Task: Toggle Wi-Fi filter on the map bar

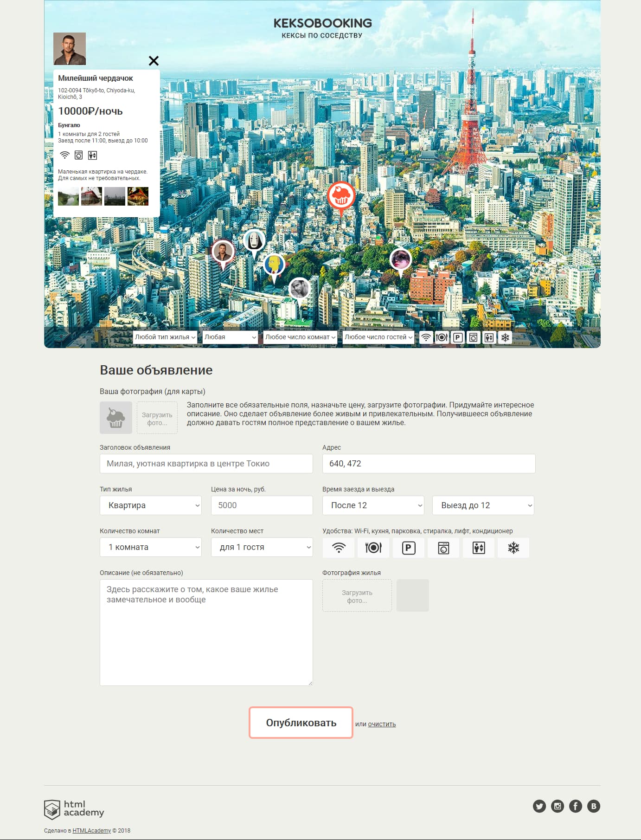Action: click(x=426, y=337)
